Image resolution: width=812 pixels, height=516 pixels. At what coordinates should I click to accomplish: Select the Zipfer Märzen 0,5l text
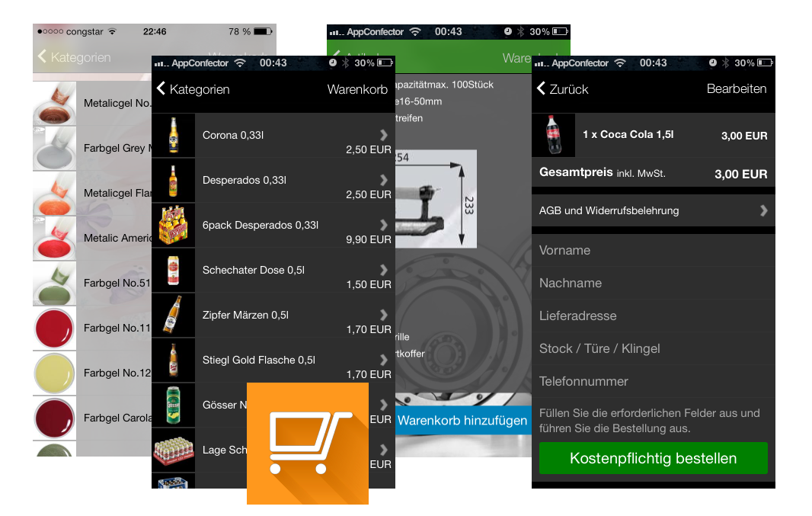pos(245,315)
